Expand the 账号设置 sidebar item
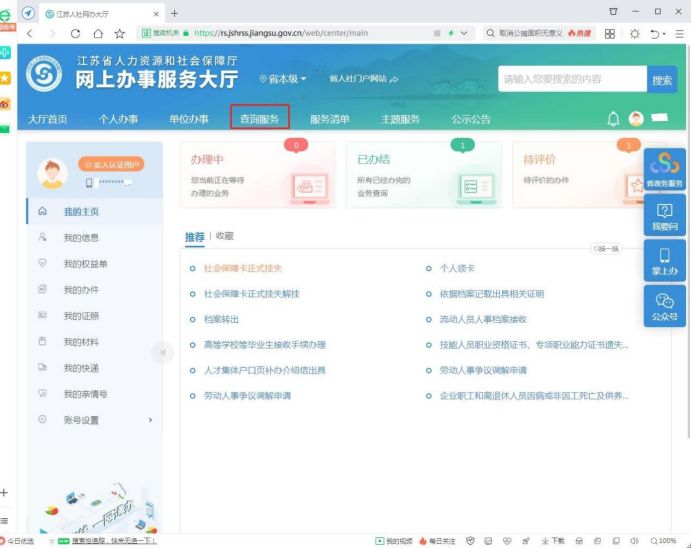Viewport: 691px width, 548px height. pos(95,420)
